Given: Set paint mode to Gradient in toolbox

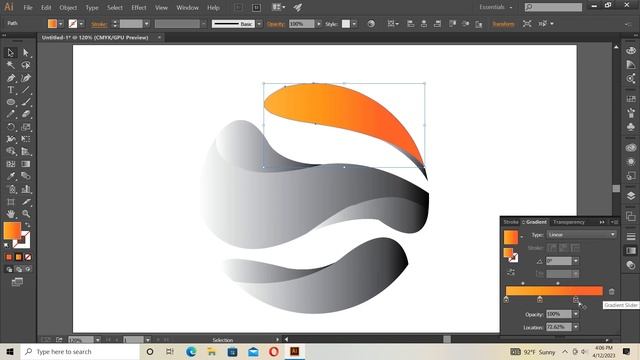Looking at the screenshot, I should [18, 257].
